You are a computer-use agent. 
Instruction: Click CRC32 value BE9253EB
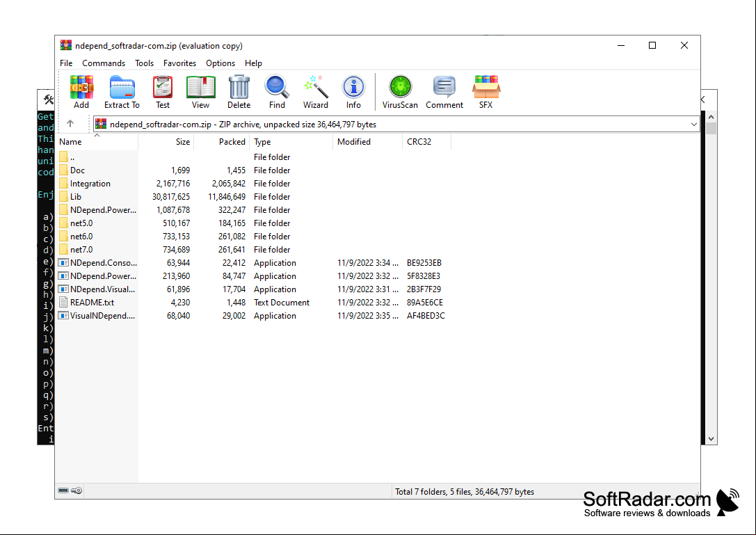424,263
